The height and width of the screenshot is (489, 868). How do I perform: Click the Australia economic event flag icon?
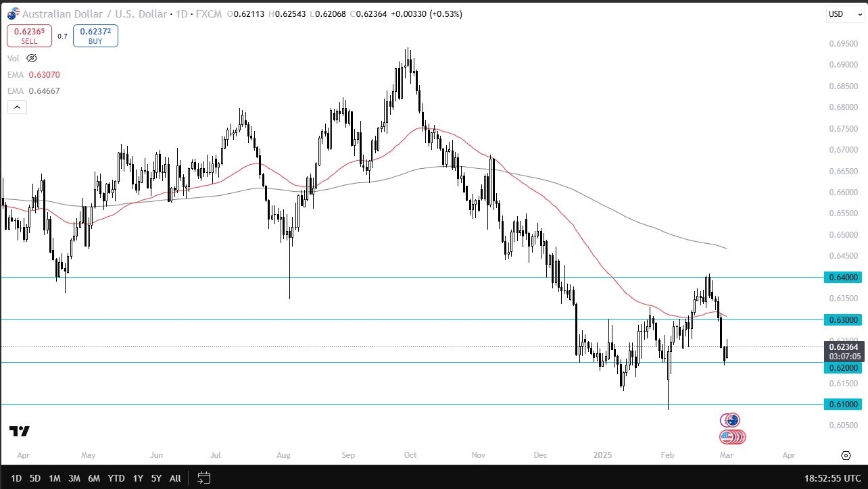coord(731,420)
